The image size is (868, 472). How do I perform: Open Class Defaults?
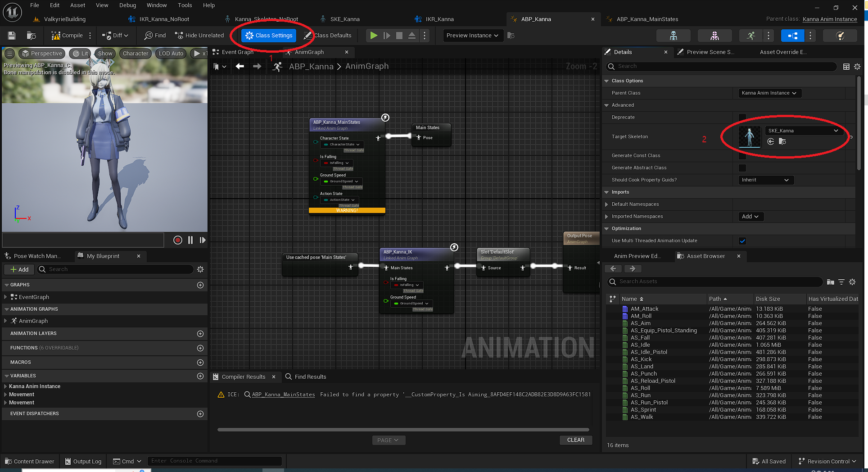click(327, 36)
